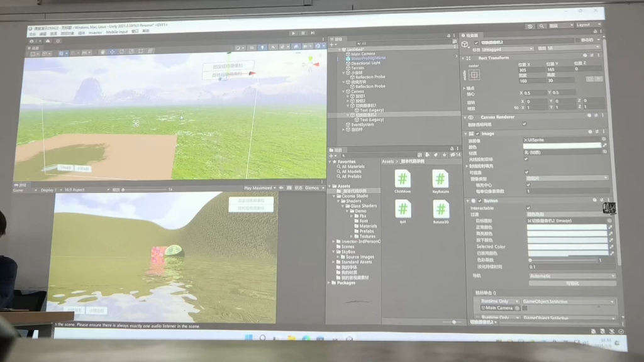Collapse the Untitled scene root in Hierarchy
The width and height of the screenshot is (644, 362).
pos(340,49)
